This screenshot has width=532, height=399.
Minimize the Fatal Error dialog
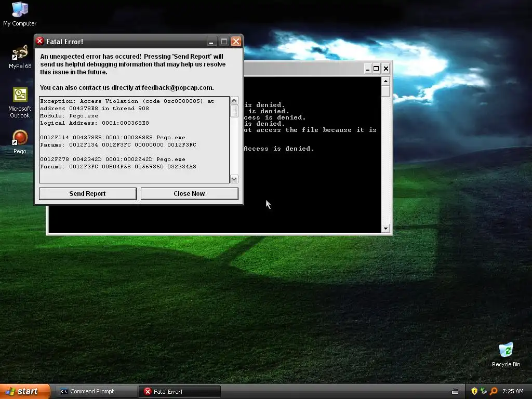coord(211,42)
